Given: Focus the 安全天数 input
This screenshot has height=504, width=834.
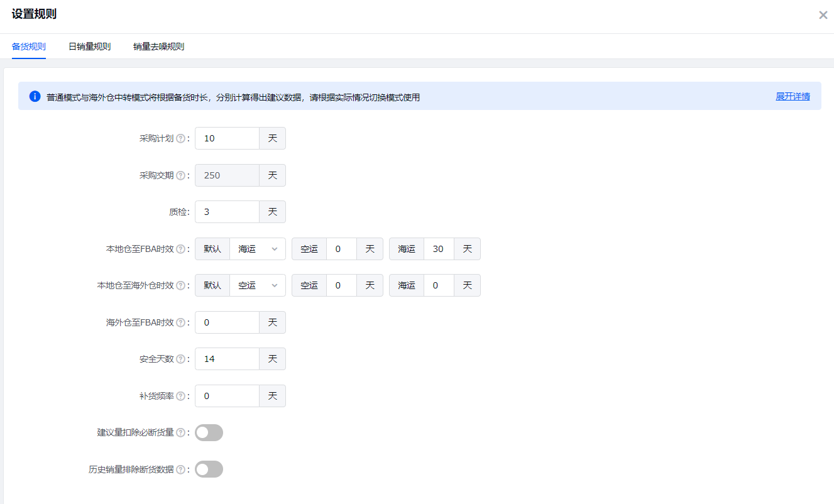Looking at the screenshot, I should 227,359.
